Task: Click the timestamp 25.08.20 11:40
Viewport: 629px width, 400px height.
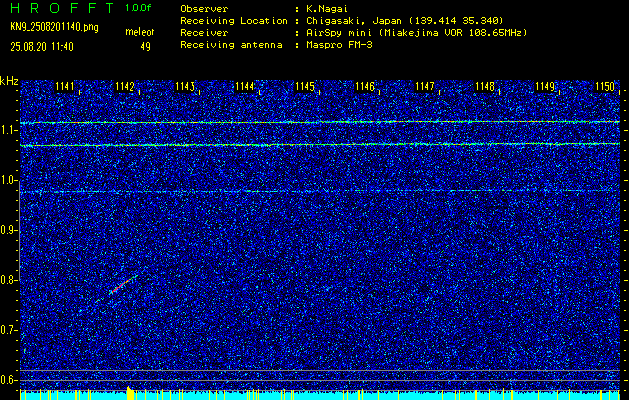Action: tap(42, 47)
